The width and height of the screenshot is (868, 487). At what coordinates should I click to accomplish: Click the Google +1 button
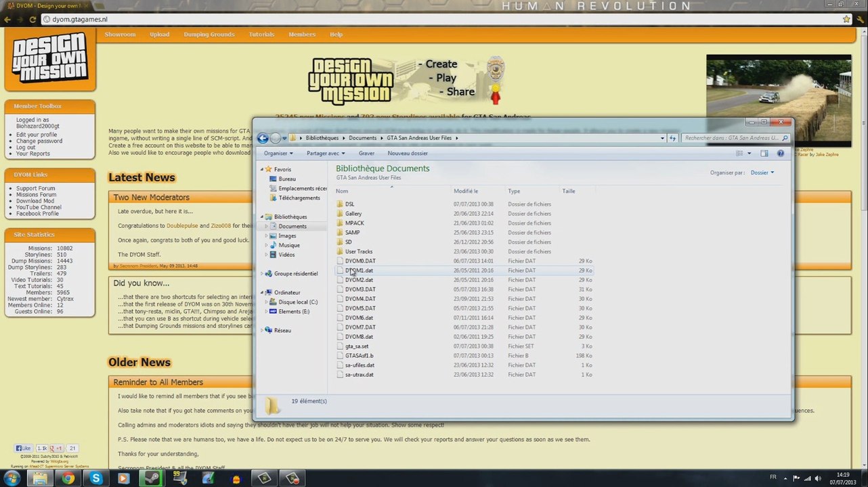pos(58,448)
